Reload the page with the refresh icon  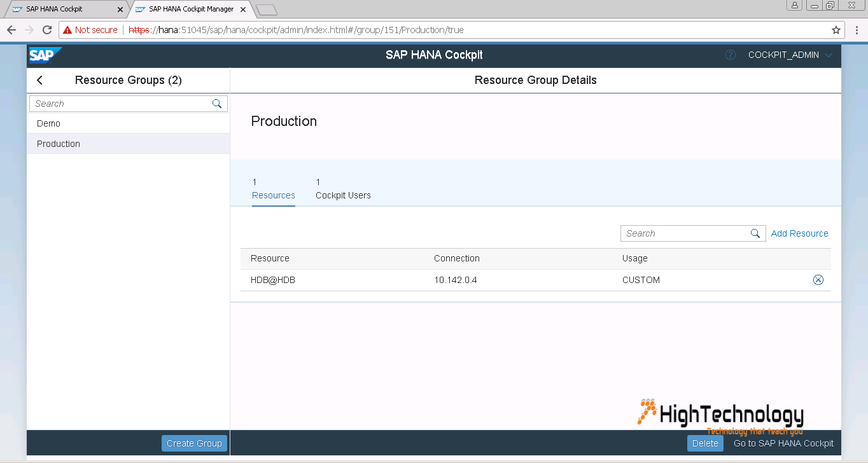point(47,30)
